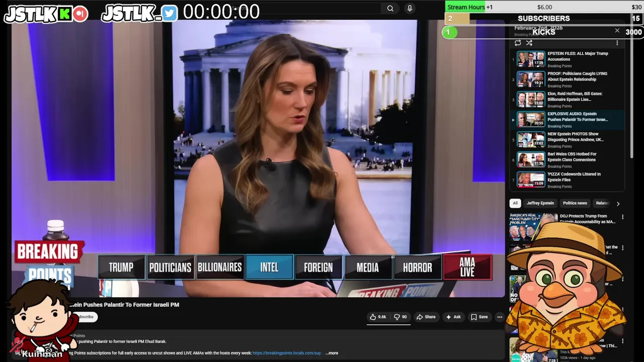The height and width of the screenshot is (362, 644).
Task: Click the partially hidden Subscribe button
Action: (85, 317)
